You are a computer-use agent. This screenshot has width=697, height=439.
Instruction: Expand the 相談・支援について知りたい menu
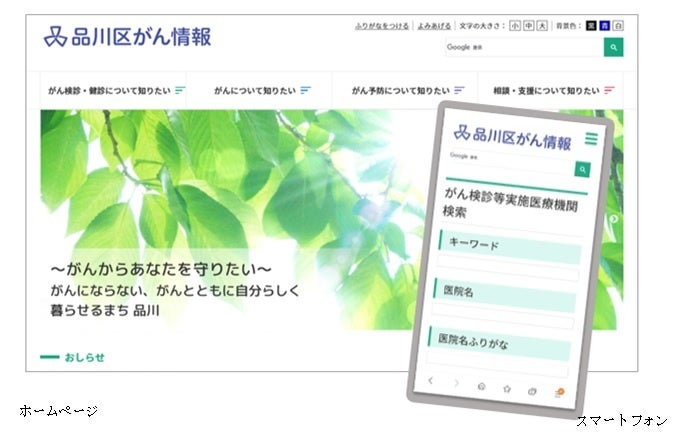(x=554, y=90)
